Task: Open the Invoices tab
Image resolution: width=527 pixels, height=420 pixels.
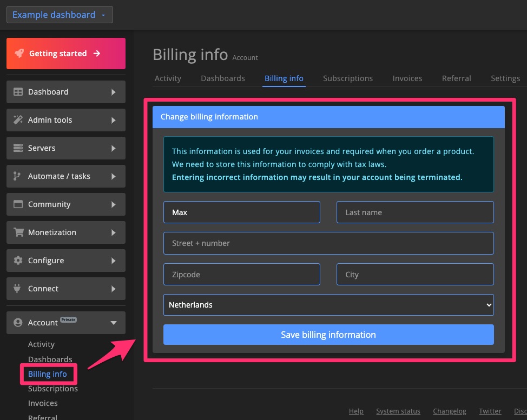Action: 407,78
